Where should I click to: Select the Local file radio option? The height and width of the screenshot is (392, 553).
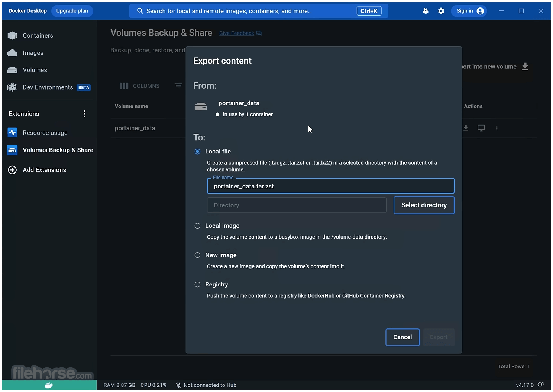click(197, 152)
